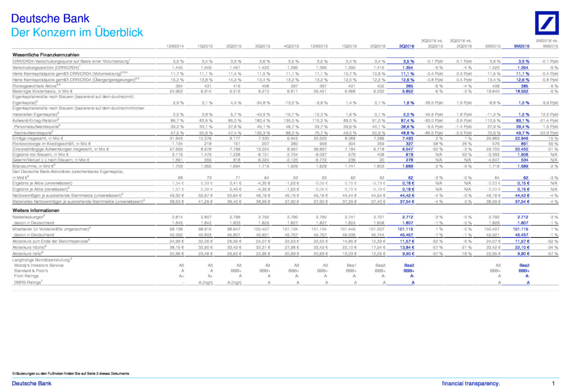The height and width of the screenshot is (392, 566).
Task: Click the '-6.101' Ergebnis vor Steuern value
Action: point(263,155)
